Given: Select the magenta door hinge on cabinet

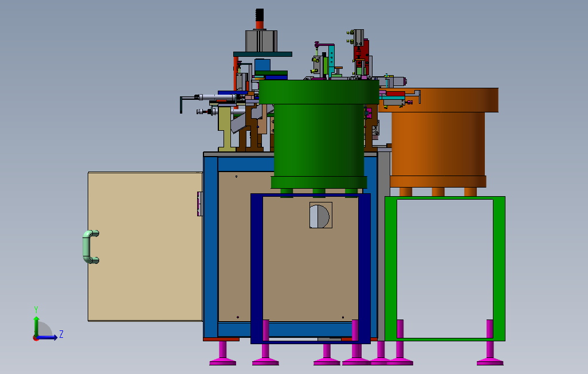Looking at the screenshot, I should coord(200,204).
